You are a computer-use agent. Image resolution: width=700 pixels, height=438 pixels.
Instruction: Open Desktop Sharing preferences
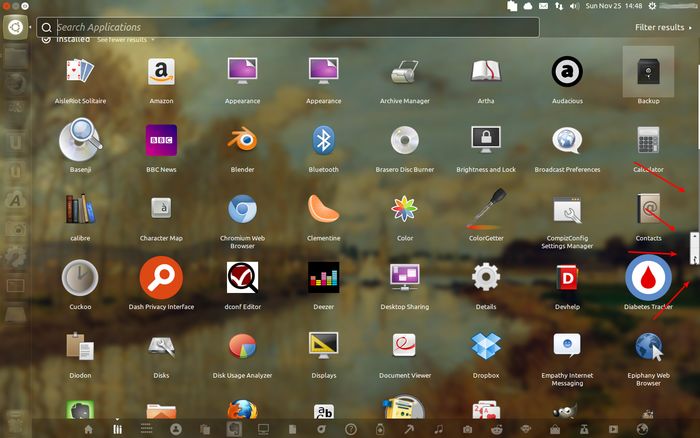point(404,278)
